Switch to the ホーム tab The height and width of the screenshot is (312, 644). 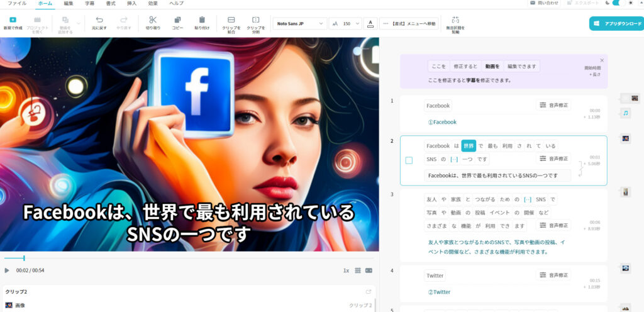45,3
